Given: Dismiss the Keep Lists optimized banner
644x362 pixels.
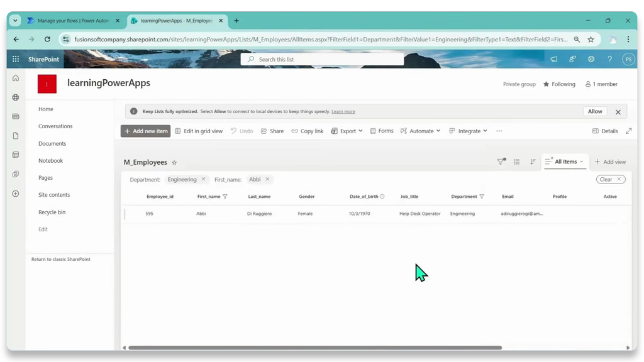Looking at the screenshot, I should (618, 112).
